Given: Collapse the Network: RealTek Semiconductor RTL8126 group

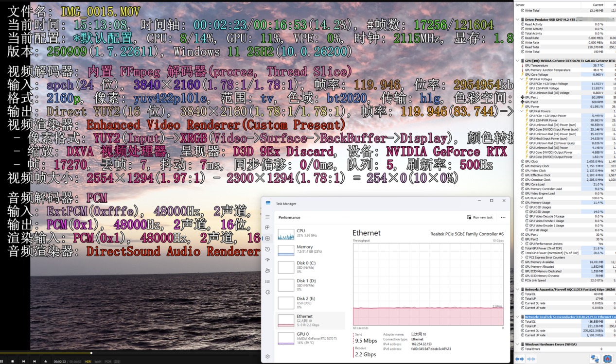Looking at the screenshot, I should click(518, 316).
